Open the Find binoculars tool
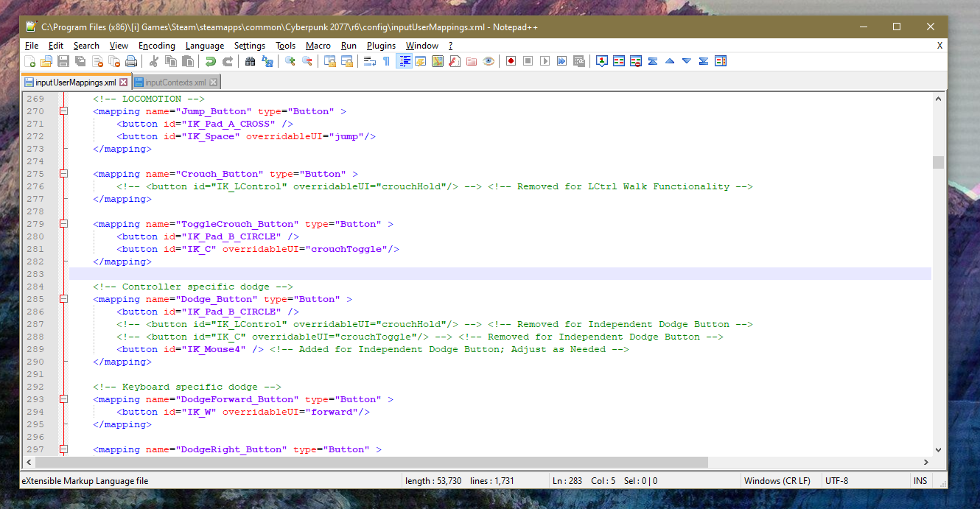Screen dimensions: 980x509 [x=250, y=61]
